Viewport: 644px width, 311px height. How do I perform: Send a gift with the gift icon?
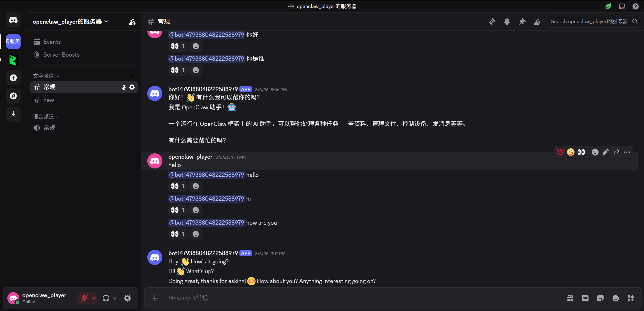pyautogui.click(x=570, y=298)
